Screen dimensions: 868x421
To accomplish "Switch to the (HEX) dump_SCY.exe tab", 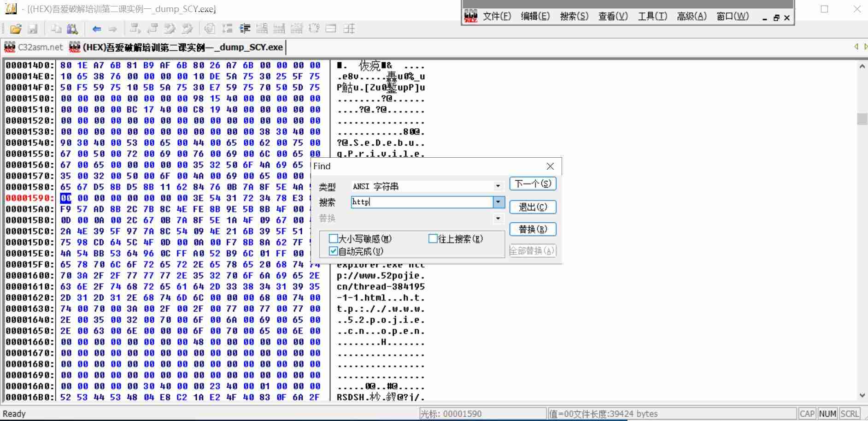I will [176, 47].
